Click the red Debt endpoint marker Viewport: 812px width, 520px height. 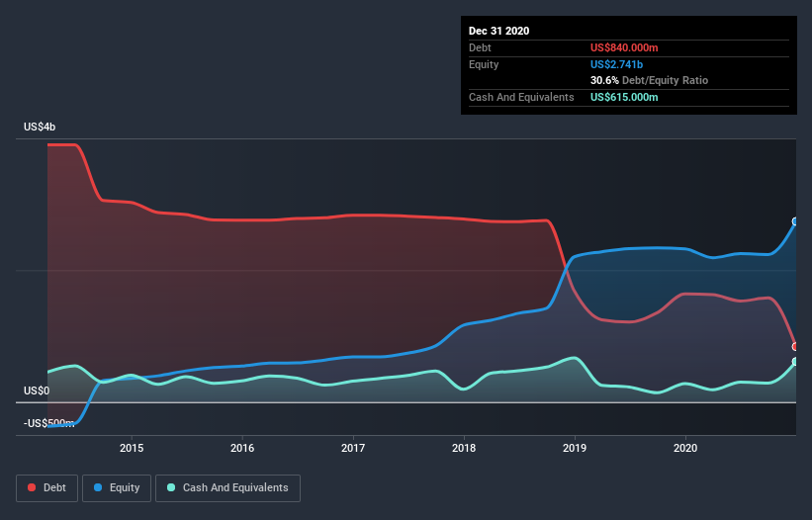point(795,346)
